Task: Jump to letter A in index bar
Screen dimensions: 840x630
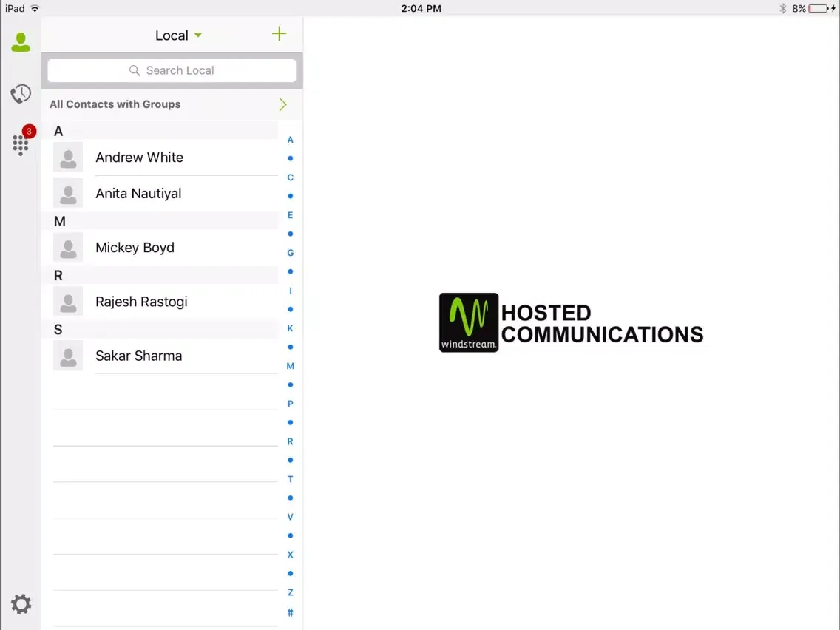Action: pyautogui.click(x=291, y=140)
